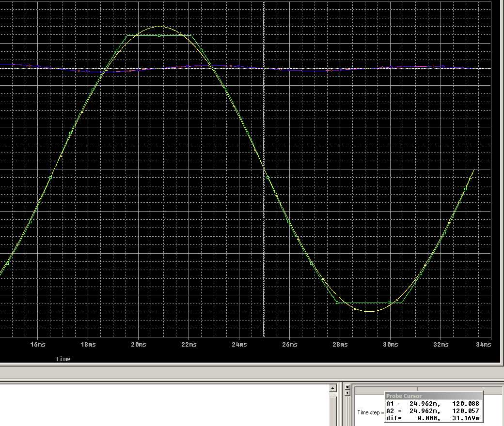The height and width of the screenshot is (426, 504).
Task: Click the 32ms axis tick label
Action: pos(441,345)
